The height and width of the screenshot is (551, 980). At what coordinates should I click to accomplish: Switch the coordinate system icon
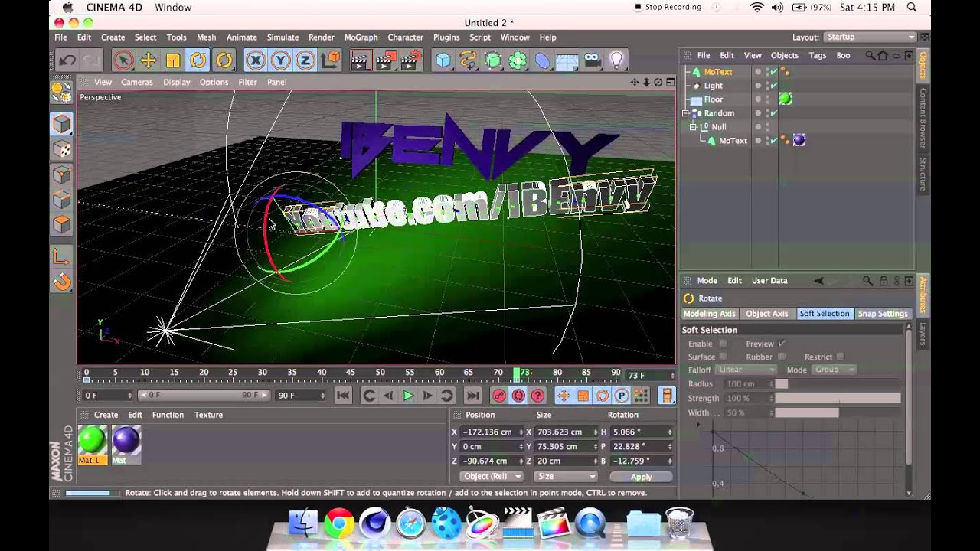[332, 60]
